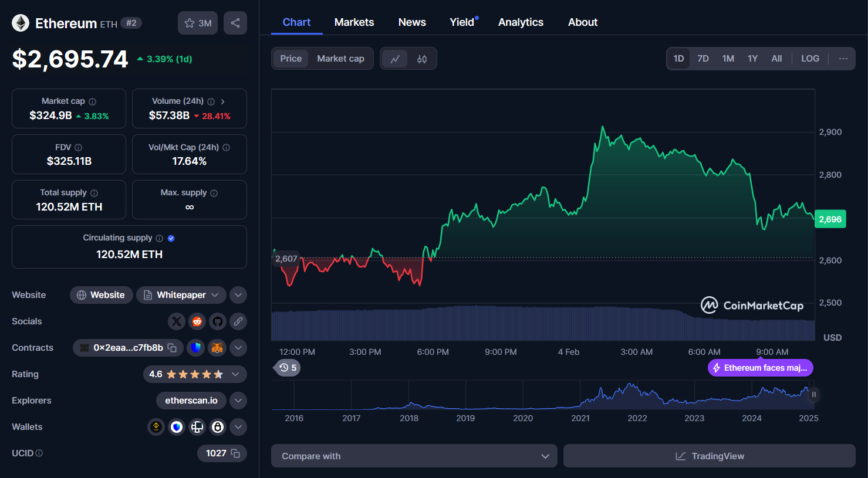868x478 pixels.
Task: Select the line chart icon
Action: pyautogui.click(x=394, y=58)
